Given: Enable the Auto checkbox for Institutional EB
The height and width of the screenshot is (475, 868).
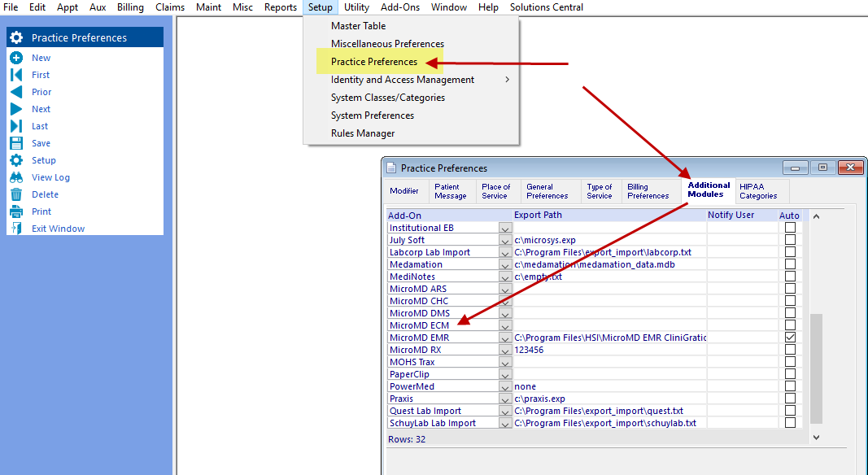Looking at the screenshot, I should pos(790,227).
